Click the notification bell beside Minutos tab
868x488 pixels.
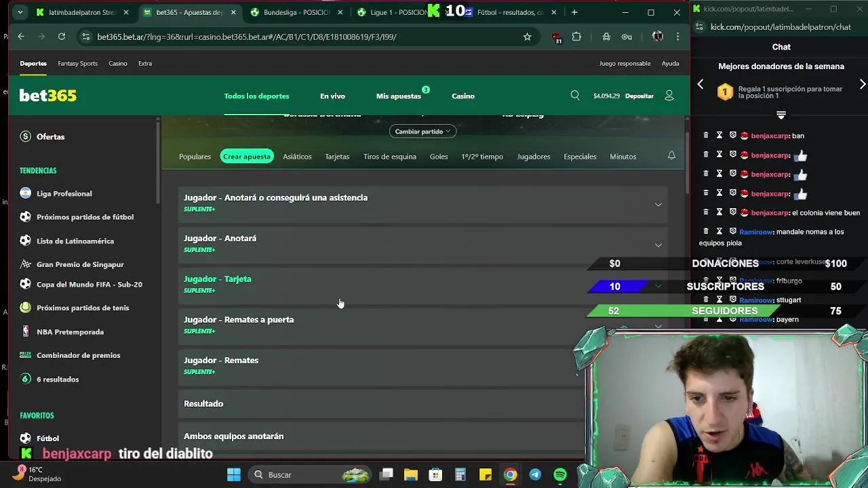pyautogui.click(x=671, y=156)
